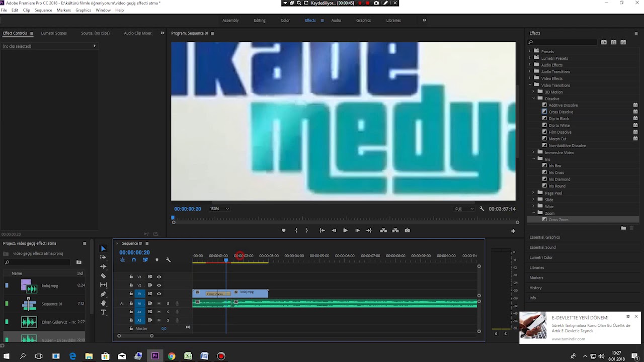
Task: Open the Program monitor button editor plus
Action: pos(513,231)
